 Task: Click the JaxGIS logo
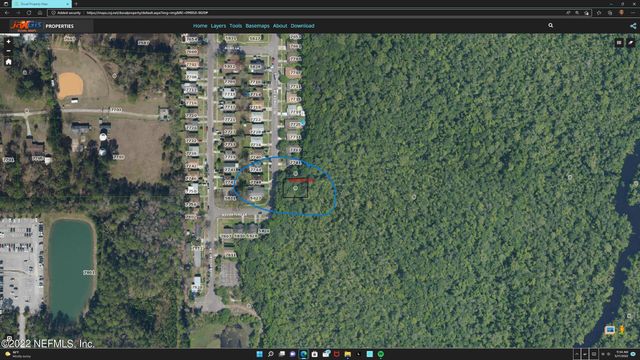coord(26,26)
